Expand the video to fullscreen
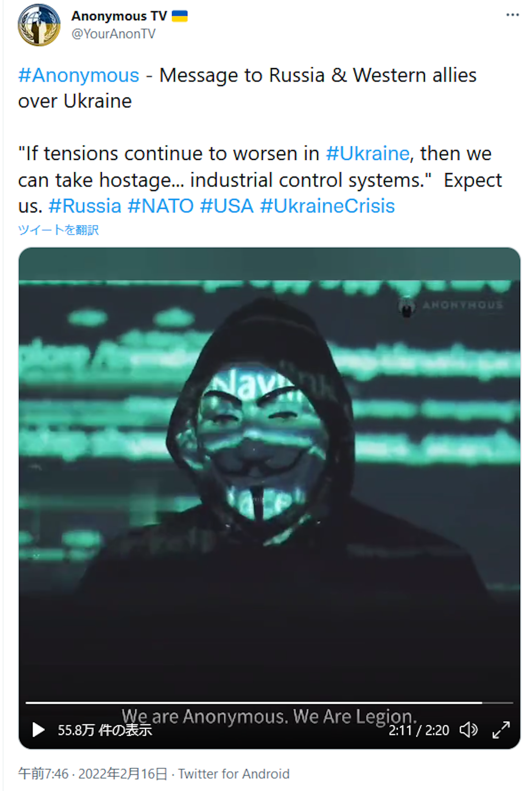 pyautogui.click(x=501, y=729)
